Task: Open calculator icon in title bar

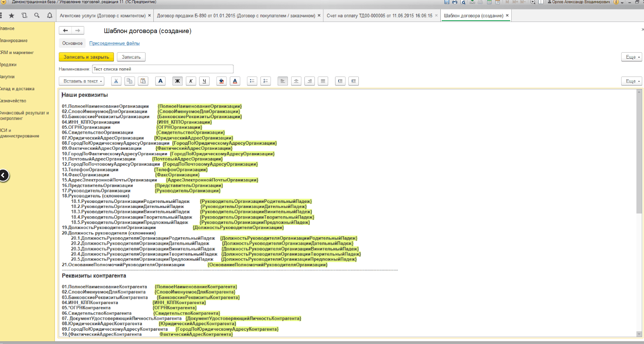Action: [489, 2]
